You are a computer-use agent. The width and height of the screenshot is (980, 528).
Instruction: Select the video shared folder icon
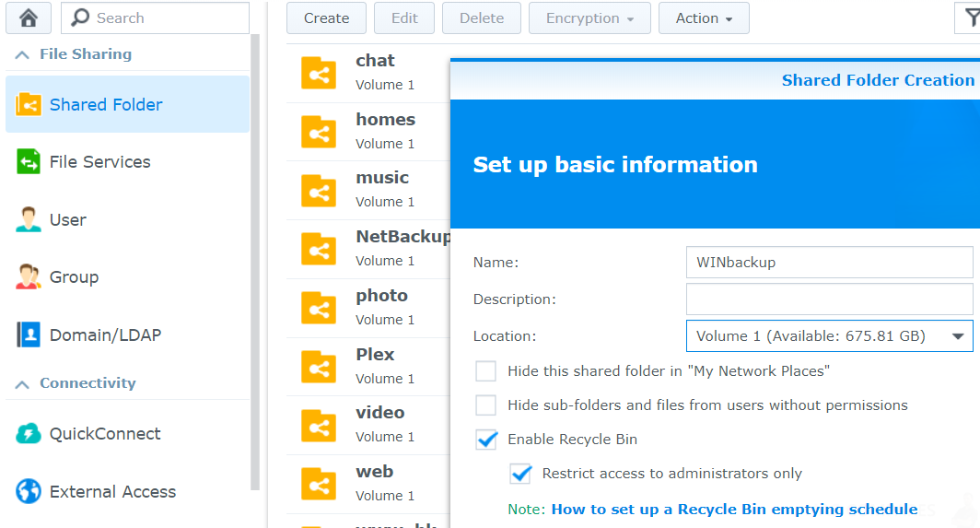(x=319, y=426)
